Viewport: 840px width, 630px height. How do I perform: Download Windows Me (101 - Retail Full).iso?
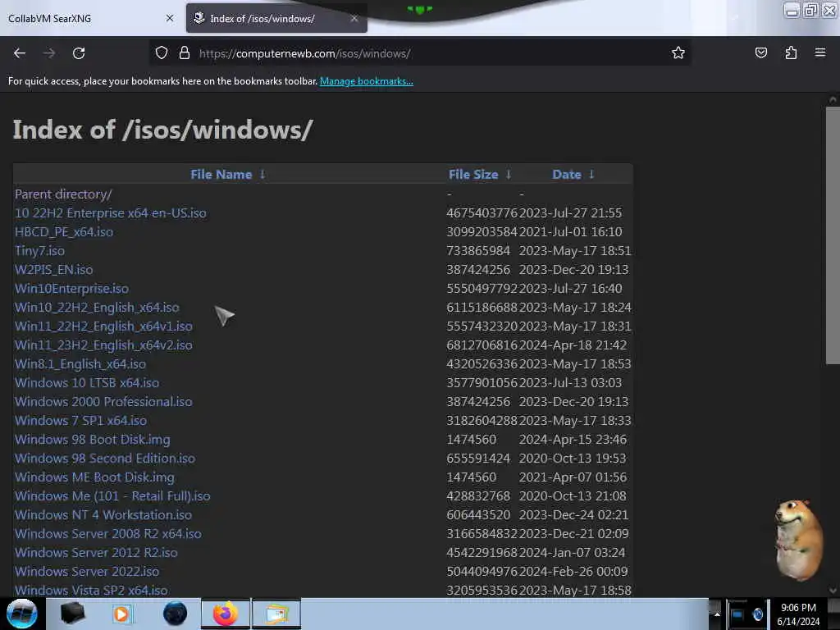[112, 496]
